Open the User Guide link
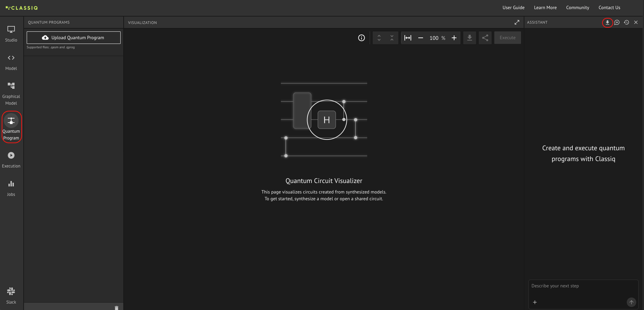644x310 pixels. click(x=513, y=7)
